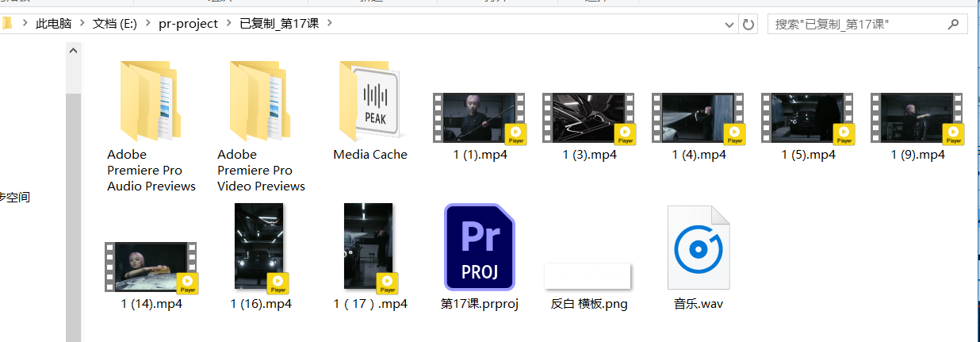Viewport: 980px width, 342px height.
Task: Open address bar history dropdown arrow
Action: click(x=730, y=25)
